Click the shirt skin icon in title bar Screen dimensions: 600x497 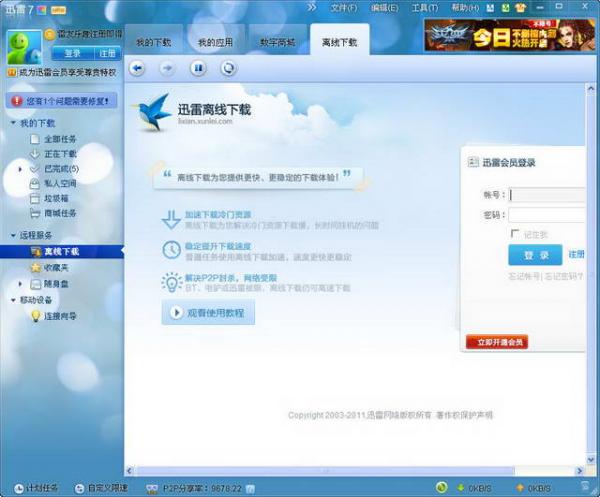tap(520, 8)
